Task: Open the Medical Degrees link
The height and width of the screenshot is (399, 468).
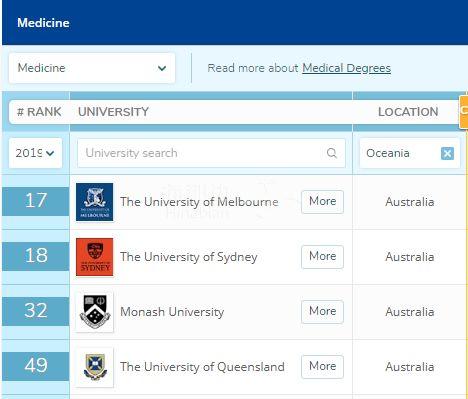Action: [x=346, y=68]
